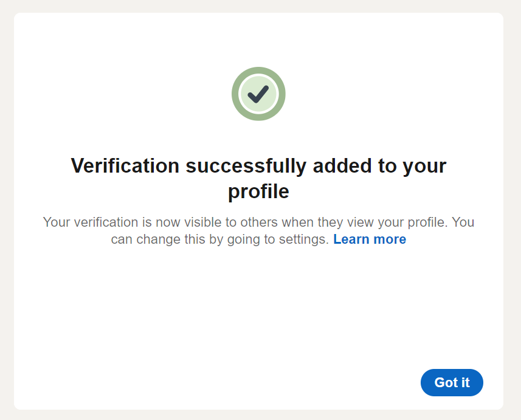Screen dimensions: 521x420
Task: Click Learn more about verification visibility
Action: click(x=370, y=239)
